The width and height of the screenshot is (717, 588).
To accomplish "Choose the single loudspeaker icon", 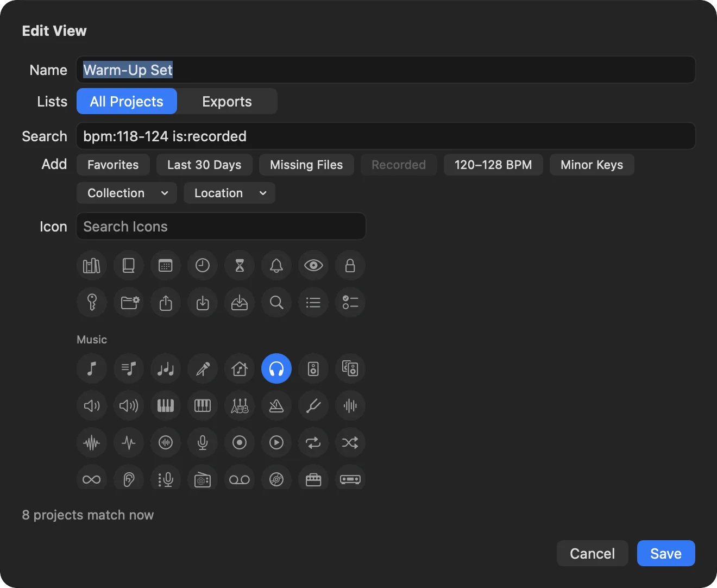I will click(313, 369).
